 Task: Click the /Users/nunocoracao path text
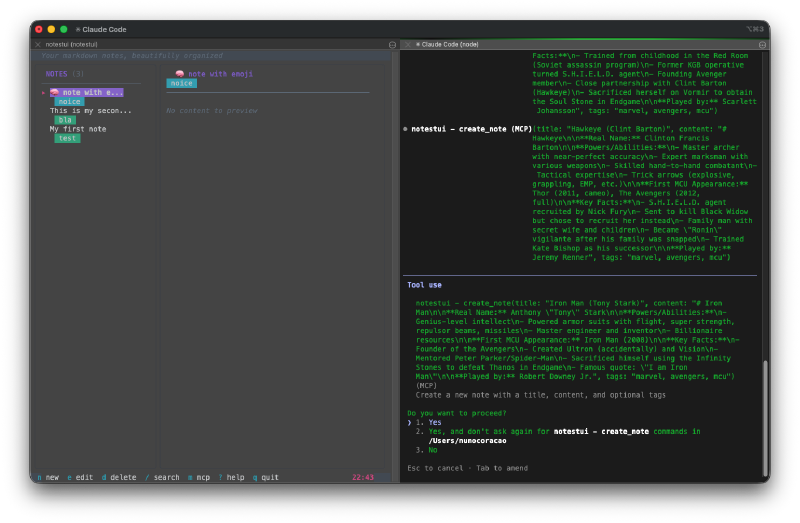click(x=467, y=441)
